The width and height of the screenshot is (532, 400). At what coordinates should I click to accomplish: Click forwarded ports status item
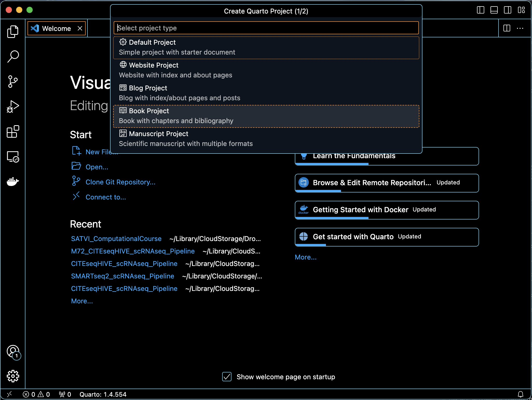pos(65,394)
